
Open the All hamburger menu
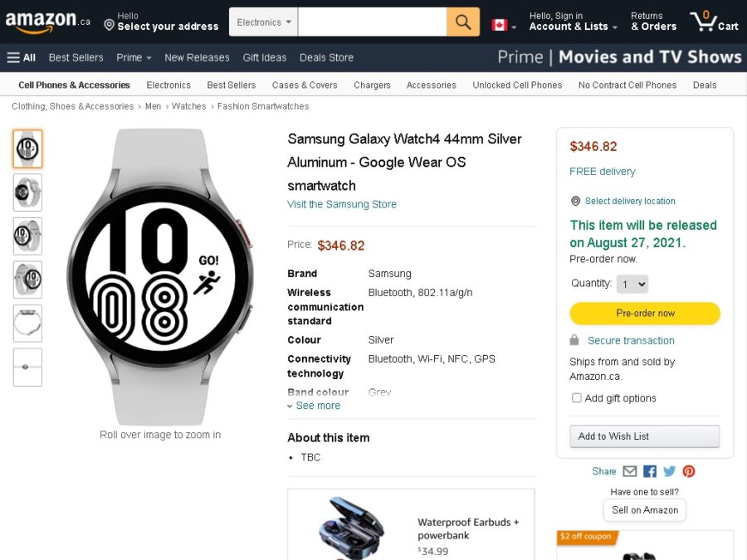click(x=22, y=57)
